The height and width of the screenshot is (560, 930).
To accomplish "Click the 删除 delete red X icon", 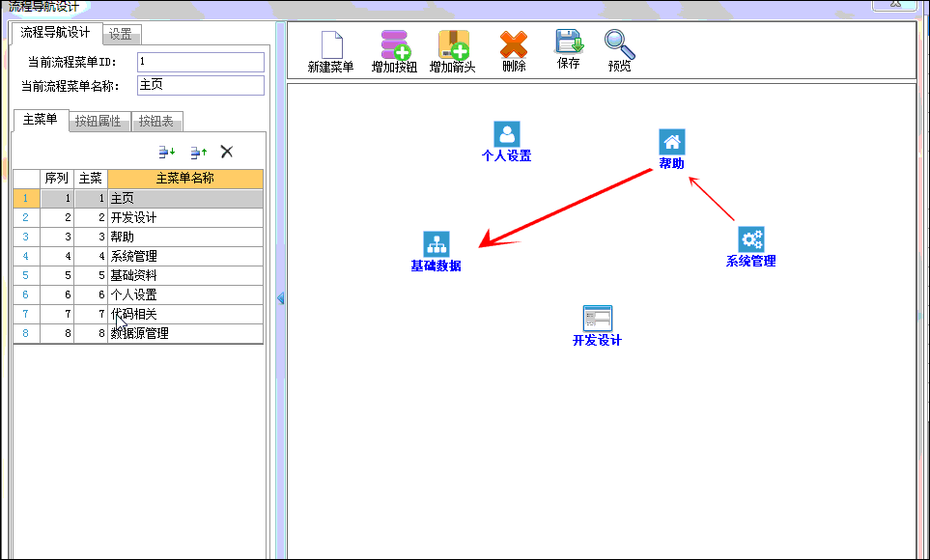I will [514, 44].
